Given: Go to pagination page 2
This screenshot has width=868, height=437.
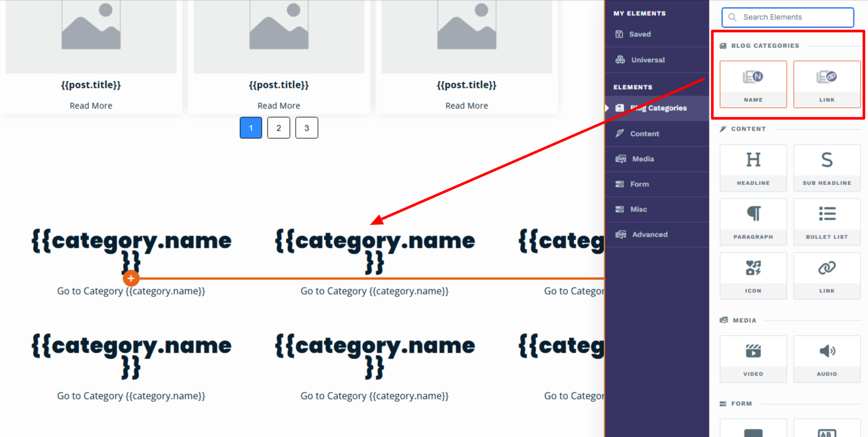Looking at the screenshot, I should coord(279,128).
